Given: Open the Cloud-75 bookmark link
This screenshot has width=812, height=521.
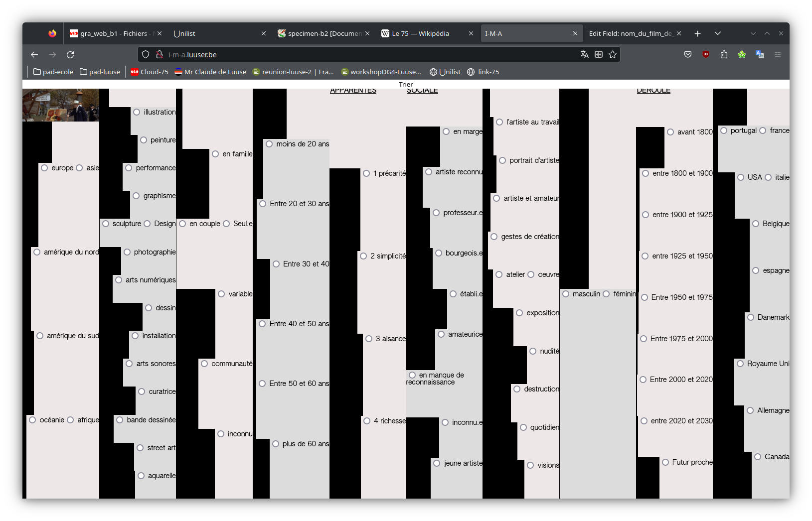Looking at the screenshot, I should (150, 72).
